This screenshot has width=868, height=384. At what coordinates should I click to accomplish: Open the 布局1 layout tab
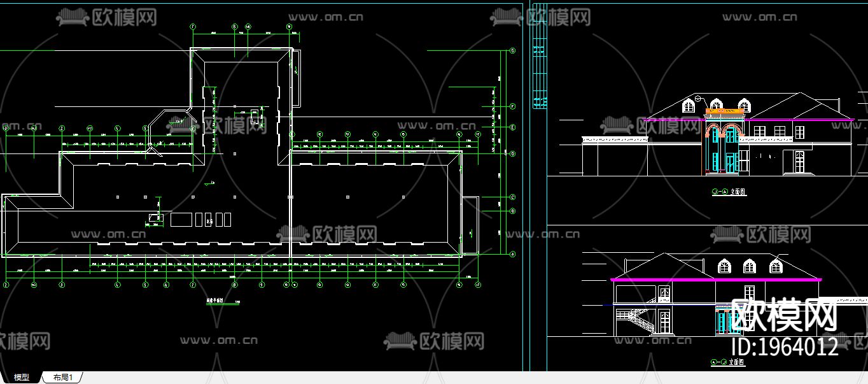click(x=62, y=378)
